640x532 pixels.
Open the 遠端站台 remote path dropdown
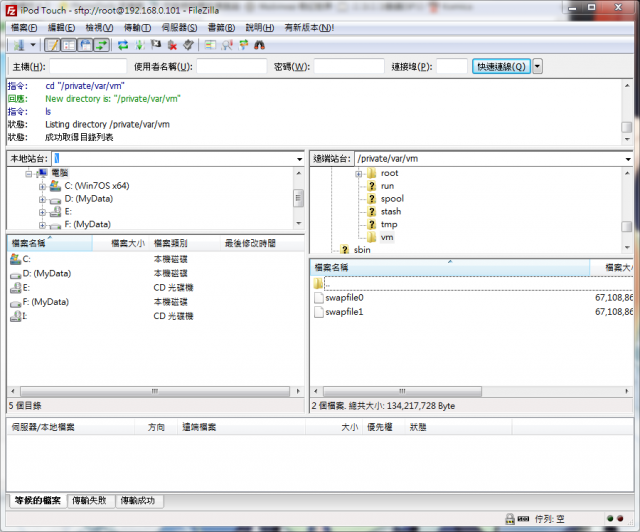[628, 159]
